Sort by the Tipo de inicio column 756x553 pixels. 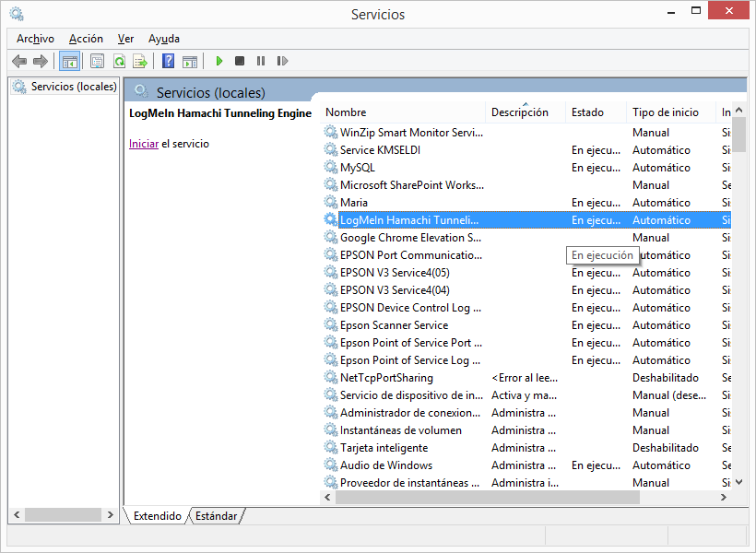click(x=666, y=112)
